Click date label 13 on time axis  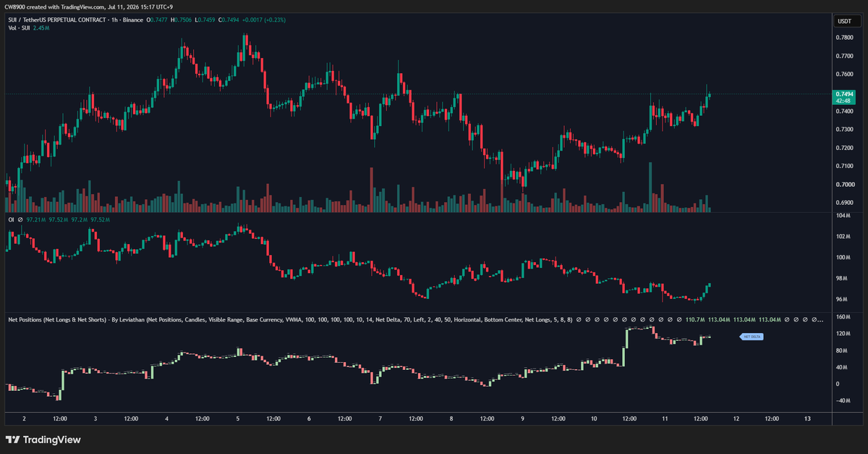(x=807, y=419)
